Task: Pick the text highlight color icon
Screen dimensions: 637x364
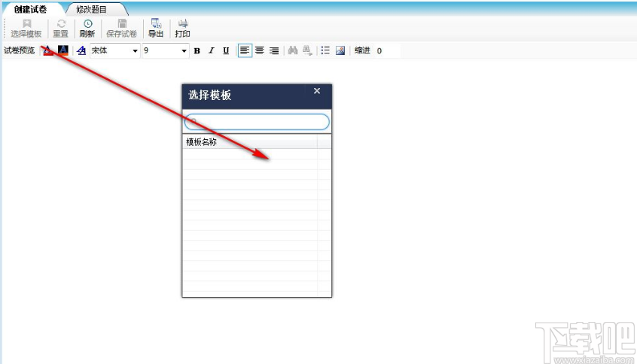Action: (x=62, y=50)
